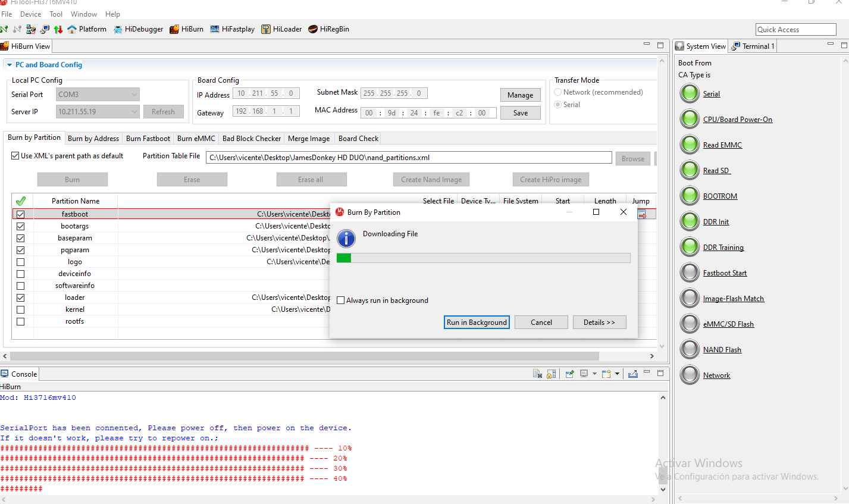Toggle console scroll lock

[x=552, y=374]
